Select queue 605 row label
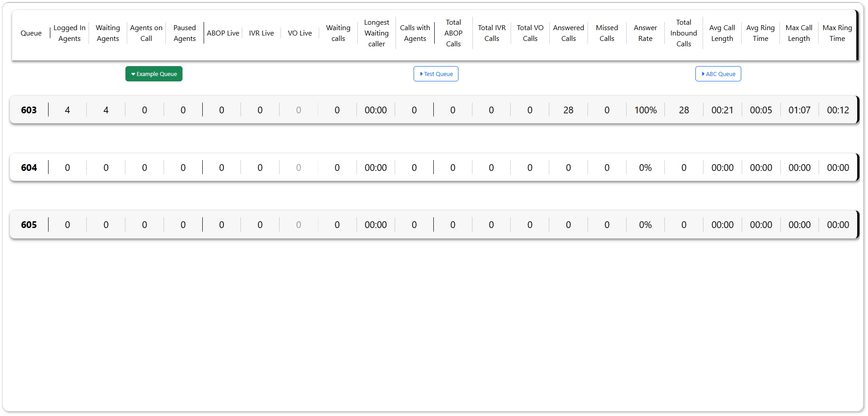868x416 pixels. [29, 225]
